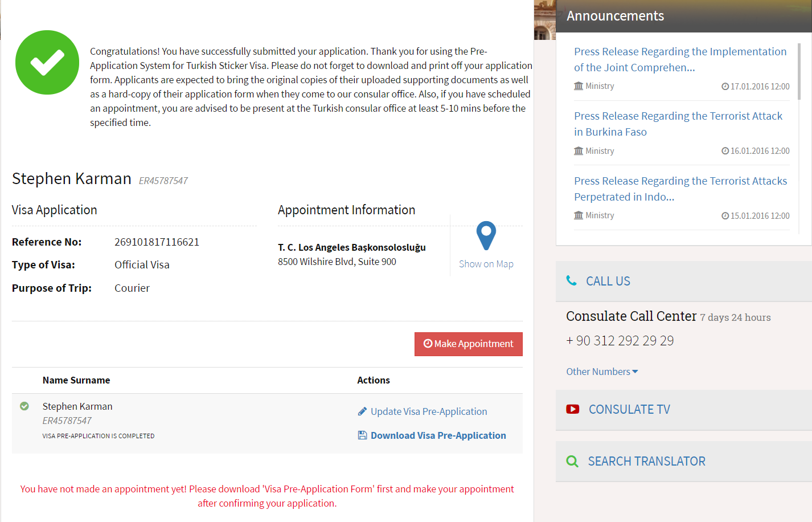Viewport: 812px width, 522px height.
Task: Click Ministry icon under the 16.01.2016 announcement
Action: click(x=579, y=151)
